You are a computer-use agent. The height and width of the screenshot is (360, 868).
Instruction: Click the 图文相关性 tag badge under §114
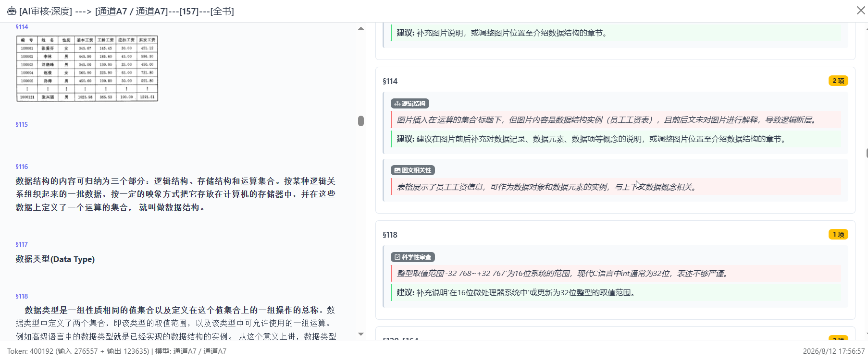(413, 170)
